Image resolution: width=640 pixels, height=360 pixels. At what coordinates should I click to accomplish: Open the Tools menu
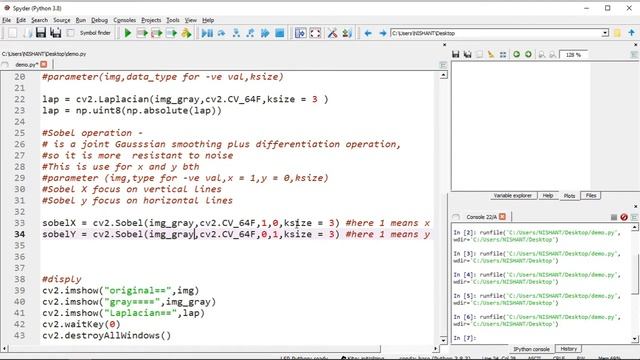(173, 20)
